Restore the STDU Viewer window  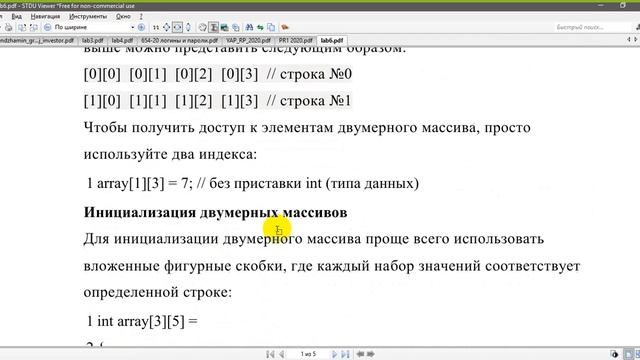(x=622, y=5)
